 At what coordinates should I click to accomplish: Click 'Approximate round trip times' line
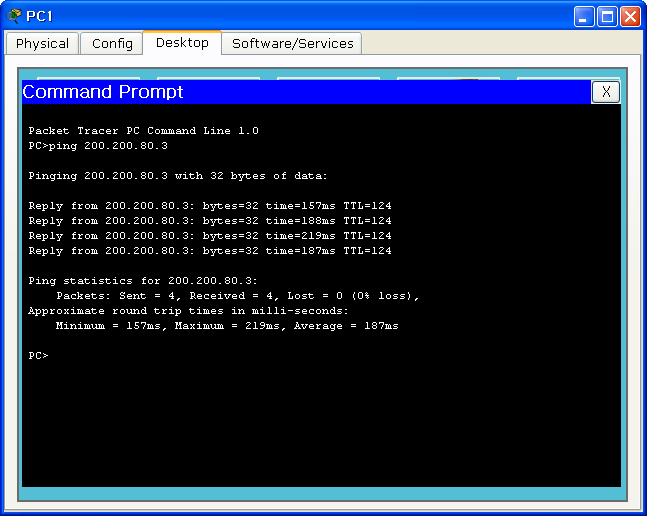[x=189, y=311]
